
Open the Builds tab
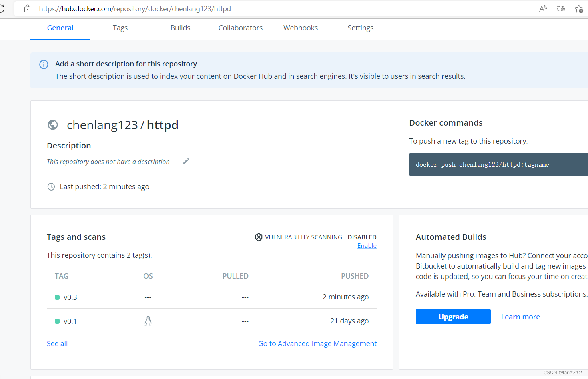180,28
